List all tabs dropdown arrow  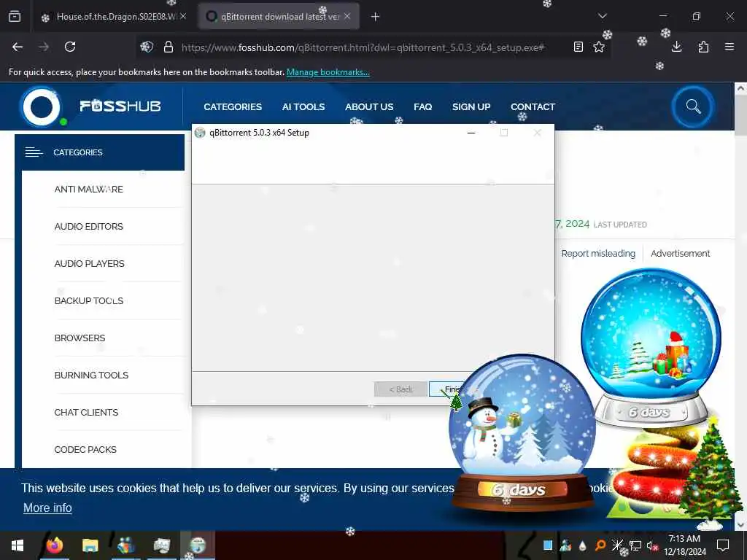click(x=603, y=16)
